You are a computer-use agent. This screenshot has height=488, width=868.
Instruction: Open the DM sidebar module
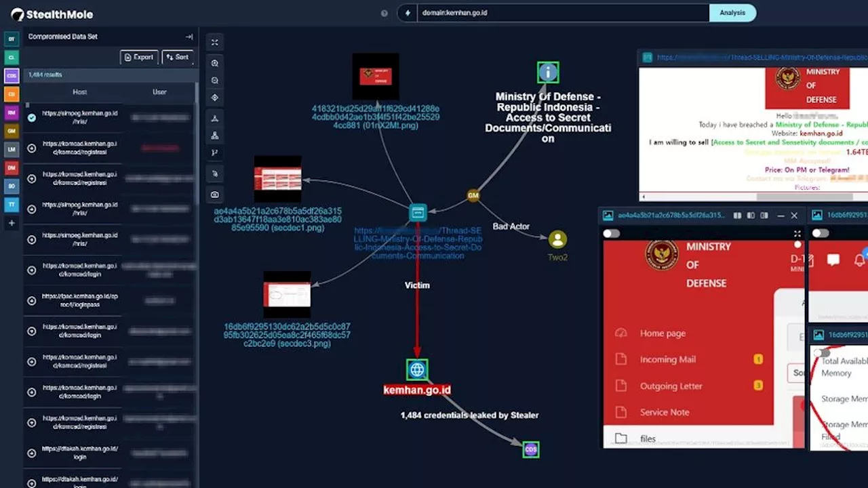(11, 167)
